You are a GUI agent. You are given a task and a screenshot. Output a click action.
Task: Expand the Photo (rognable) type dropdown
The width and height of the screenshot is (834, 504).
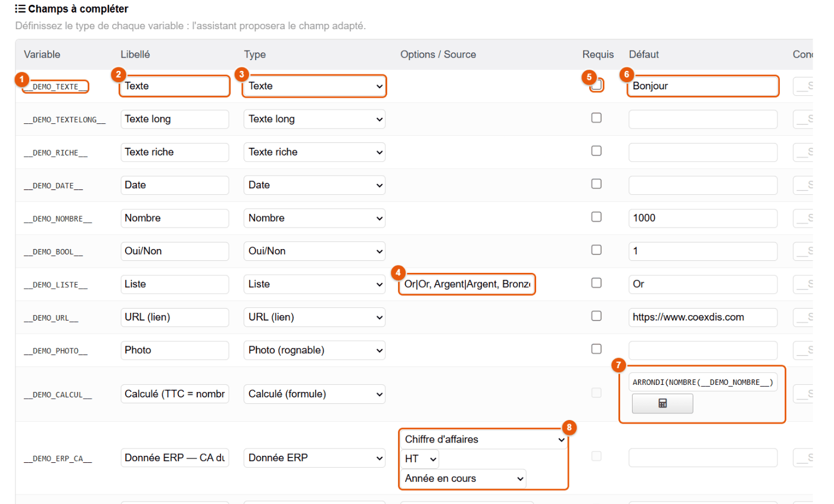[x=315, y=350]
